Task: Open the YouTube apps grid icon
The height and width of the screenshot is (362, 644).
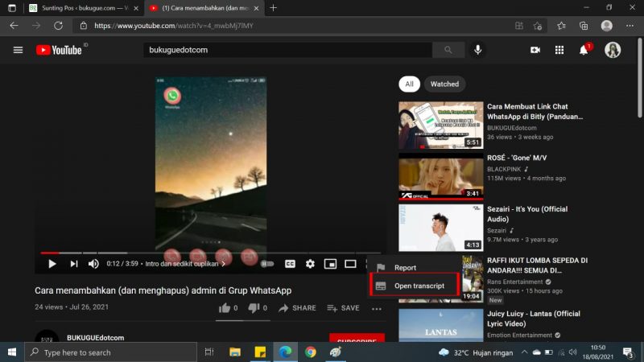Action: [x=559, y=50]
